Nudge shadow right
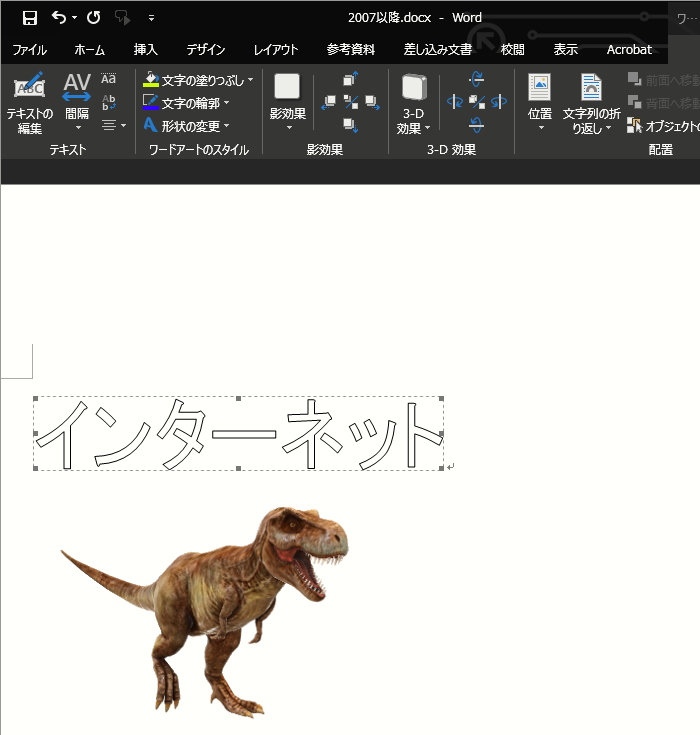 pos(373,102)
